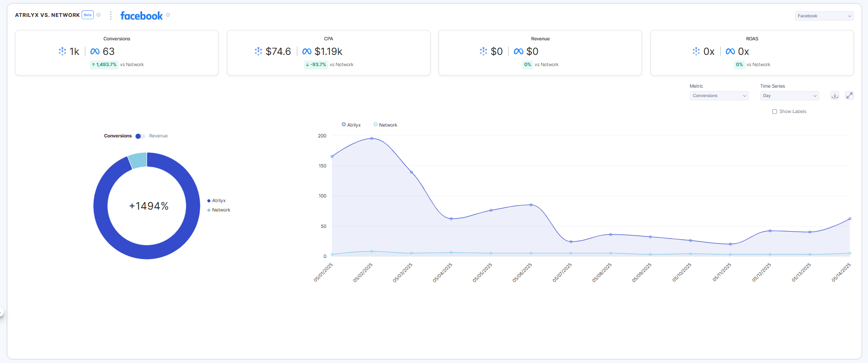This screenshot has width=868, height=363.
Task: Toggle Atrilyx series in line chart legend
Action: 351,125
